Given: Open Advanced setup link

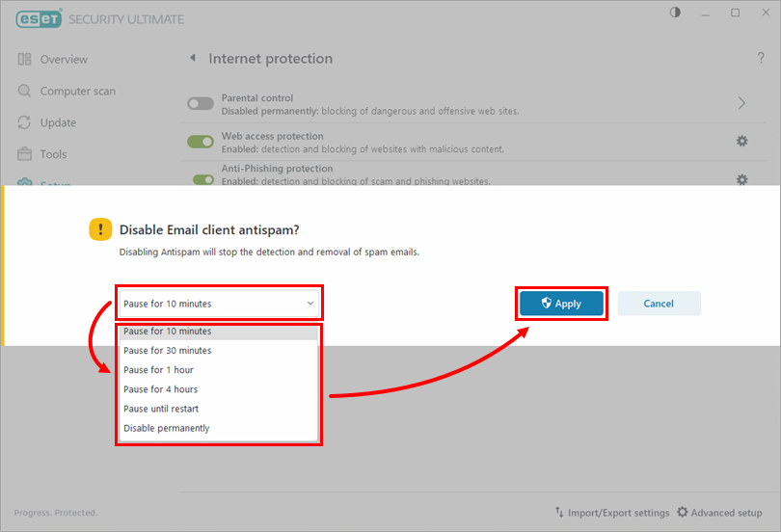Looking at the screenshot, I should coord(722,513).
